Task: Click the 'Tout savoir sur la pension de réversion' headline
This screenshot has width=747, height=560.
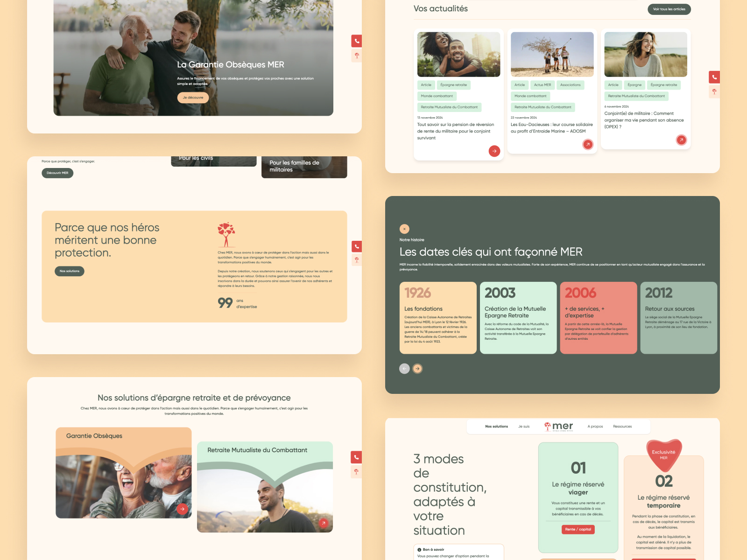Action: (x=456, y=131)
